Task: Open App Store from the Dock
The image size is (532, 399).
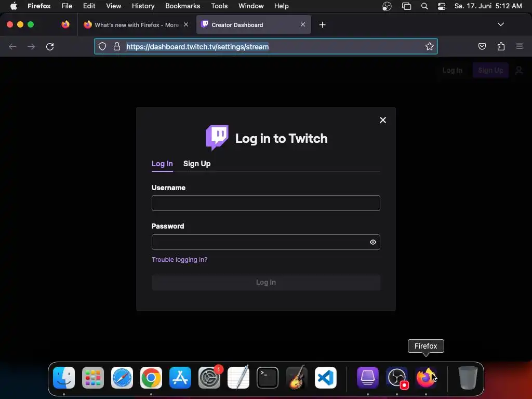Action: coord(180,378)
